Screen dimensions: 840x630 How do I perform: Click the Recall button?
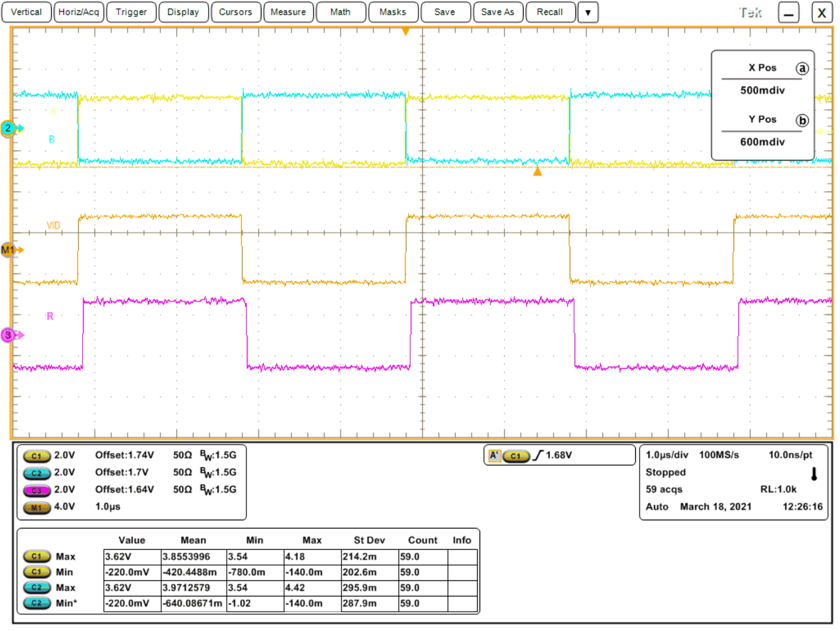550,12
